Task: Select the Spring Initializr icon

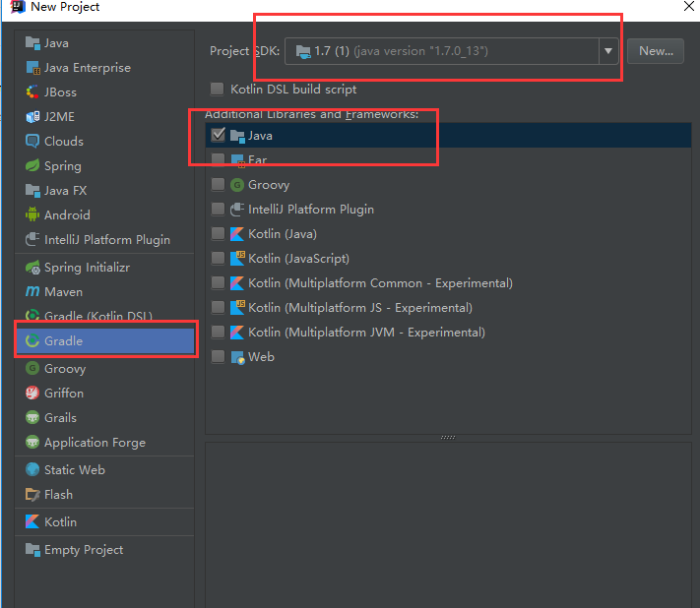Action: click(32, 268)
